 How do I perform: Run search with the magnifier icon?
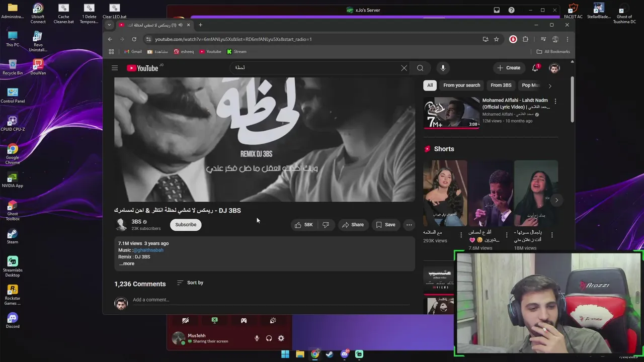tap(420, 68)
